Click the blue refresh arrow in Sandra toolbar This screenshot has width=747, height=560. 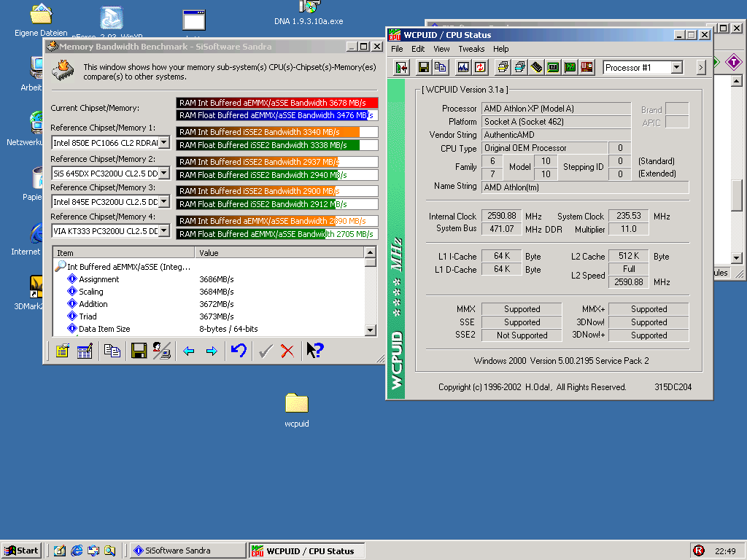coord(239,351)
